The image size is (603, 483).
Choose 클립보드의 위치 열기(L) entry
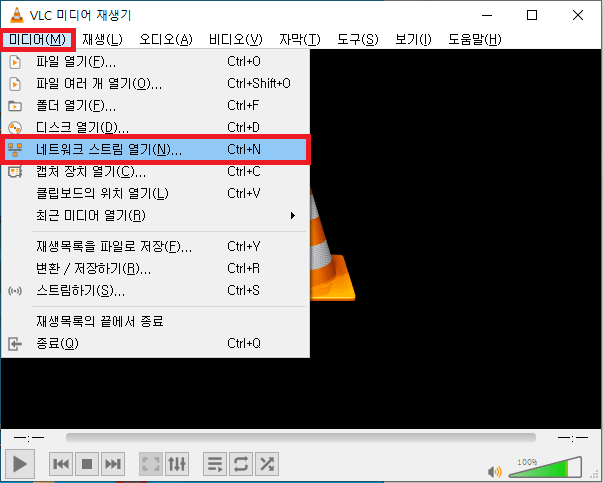click(155, 193)
